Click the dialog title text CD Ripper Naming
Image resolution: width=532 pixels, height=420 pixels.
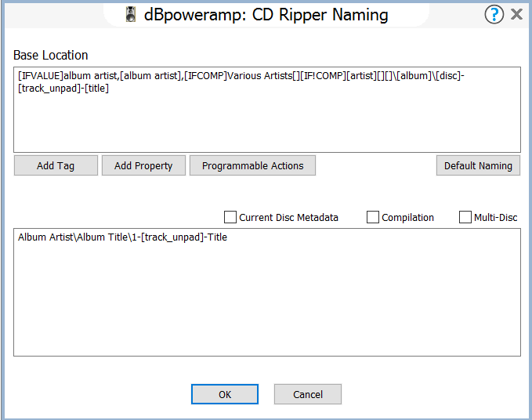pos(320,15)
